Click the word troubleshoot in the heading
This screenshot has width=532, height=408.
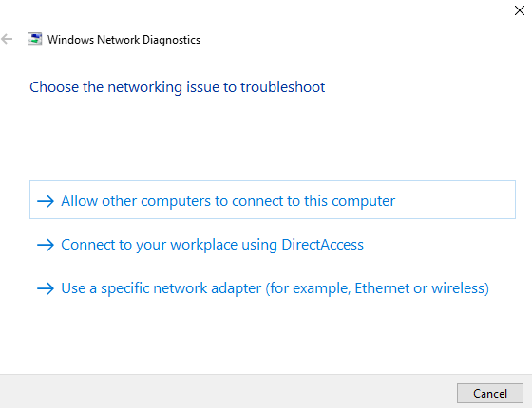click(x=283, y=87)
